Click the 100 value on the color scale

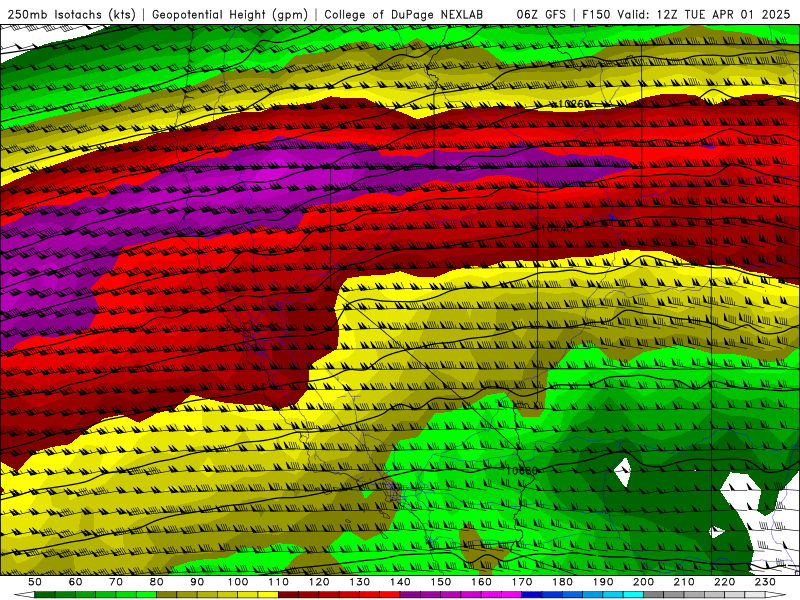[238, 582]
